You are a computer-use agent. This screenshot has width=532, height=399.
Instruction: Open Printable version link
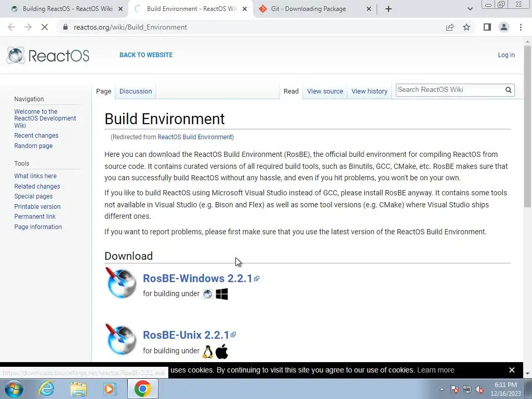37,207
